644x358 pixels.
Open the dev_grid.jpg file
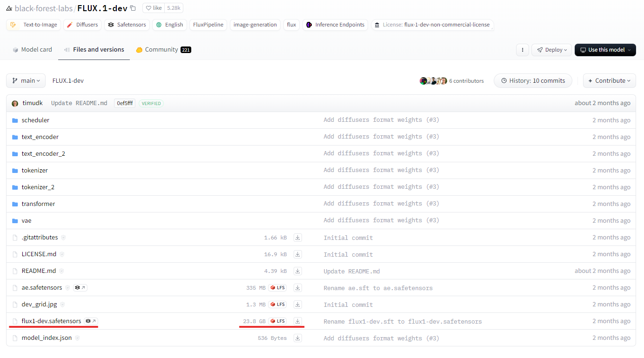click(x=40, y=304)
